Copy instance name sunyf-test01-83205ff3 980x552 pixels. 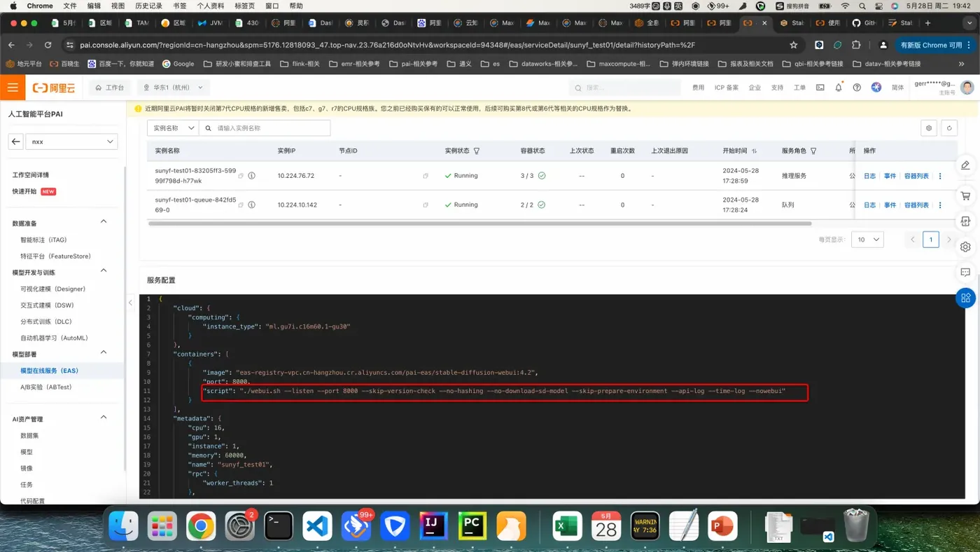(241, 176)
